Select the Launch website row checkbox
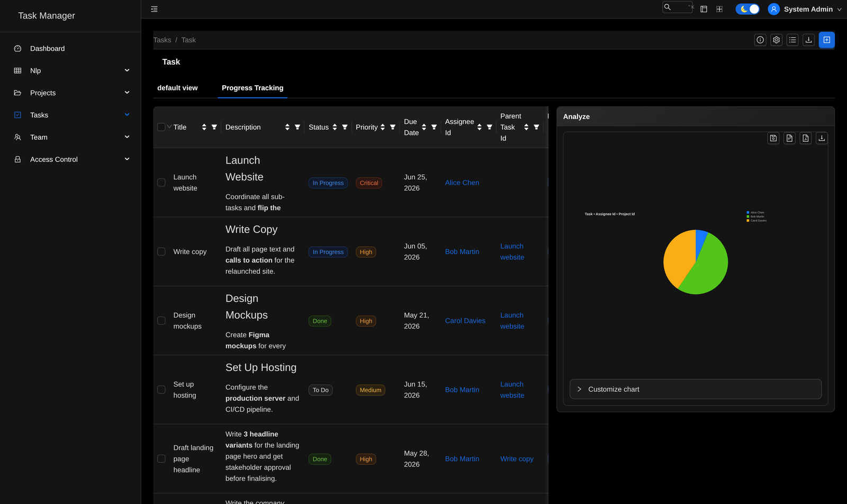This screenshot has width=847, height=504. 161,183
